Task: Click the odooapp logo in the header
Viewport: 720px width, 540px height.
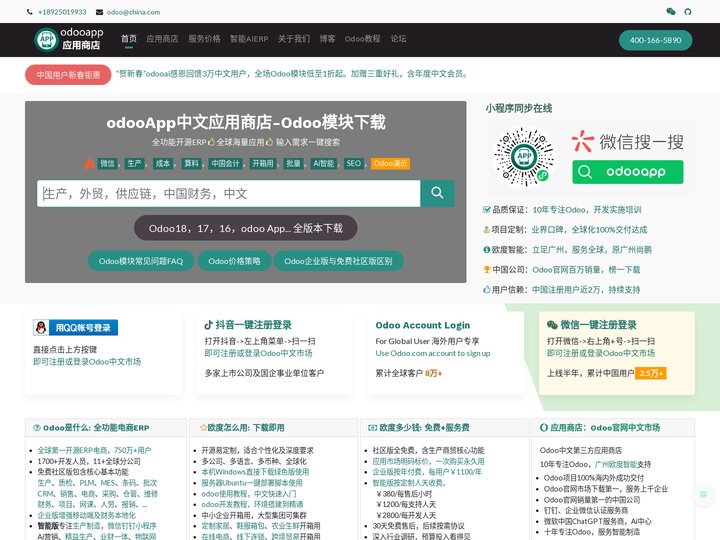Action: coord(69,39)
